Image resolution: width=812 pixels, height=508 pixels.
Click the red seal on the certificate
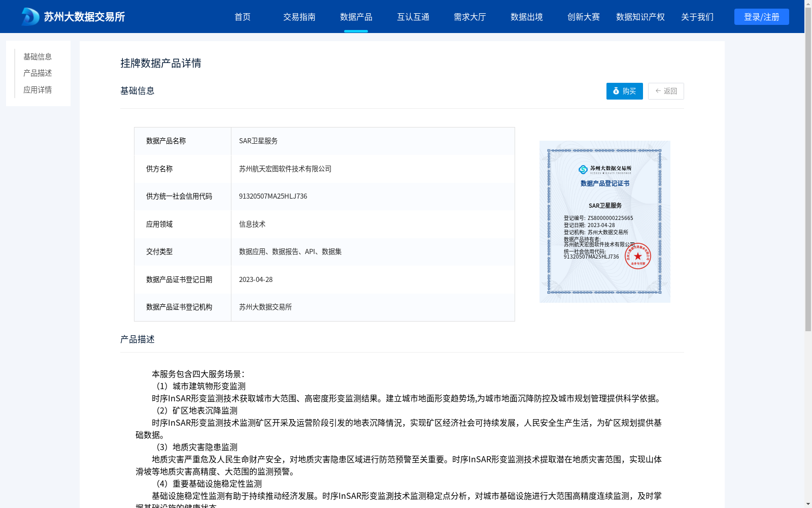(x=637, y=256)
